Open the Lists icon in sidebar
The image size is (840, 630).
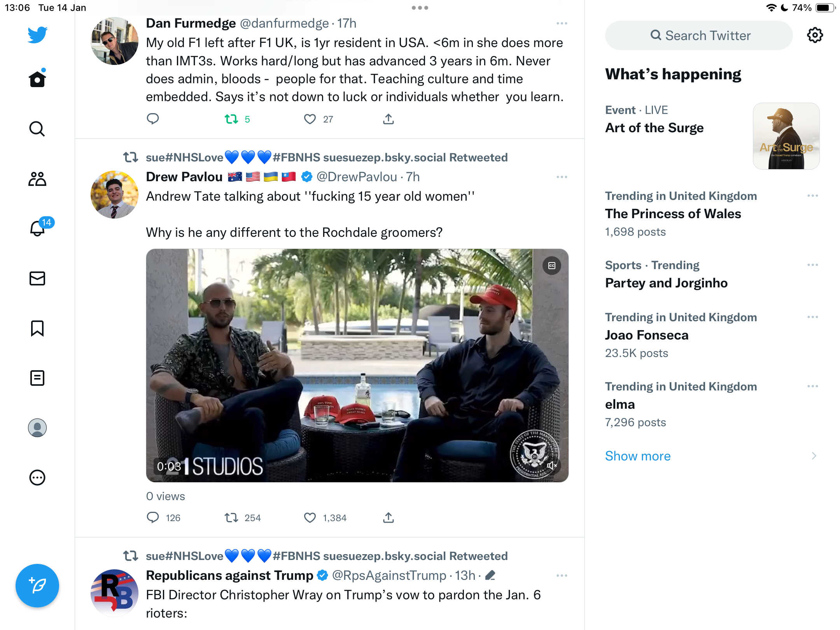click(x=37, y=378)
